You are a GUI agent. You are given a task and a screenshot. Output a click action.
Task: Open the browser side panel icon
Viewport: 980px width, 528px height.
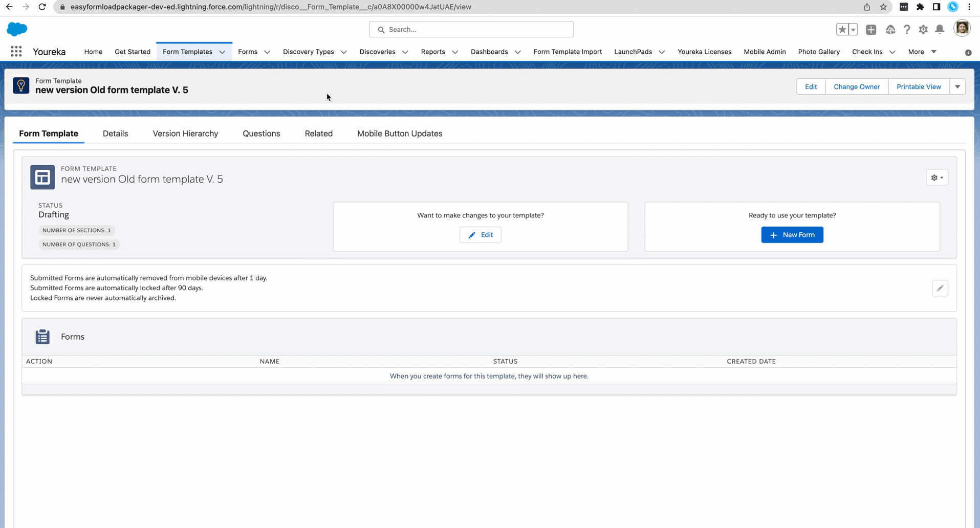point(937,7)
